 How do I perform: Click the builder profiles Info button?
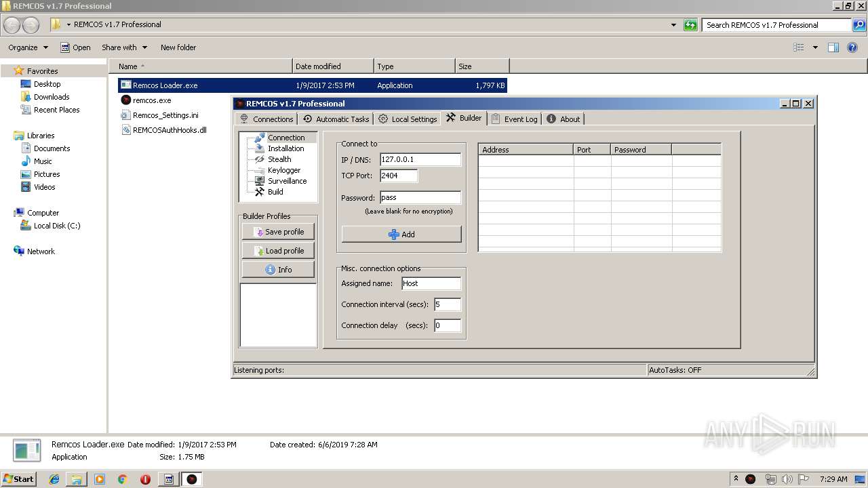(x=278, y=270)
